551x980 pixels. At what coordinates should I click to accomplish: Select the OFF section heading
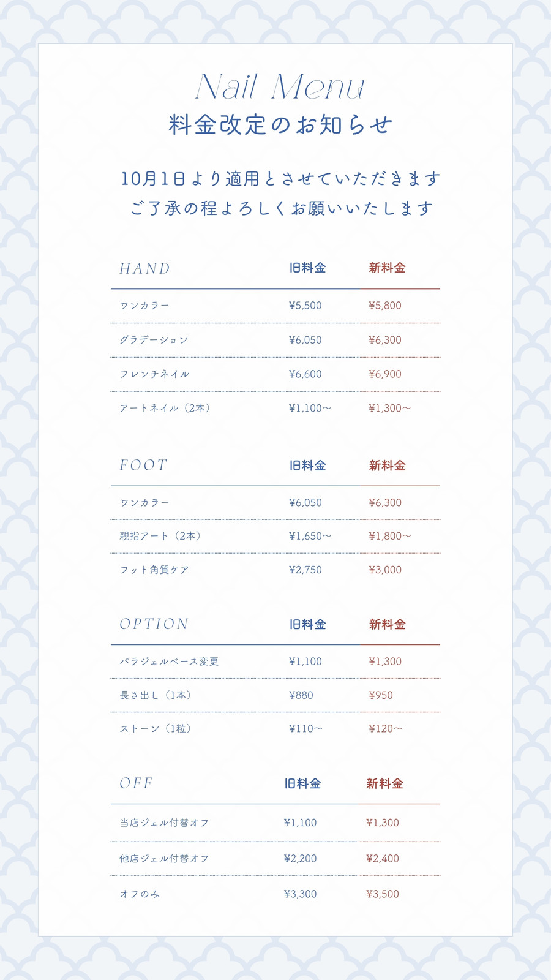point(136,783)
